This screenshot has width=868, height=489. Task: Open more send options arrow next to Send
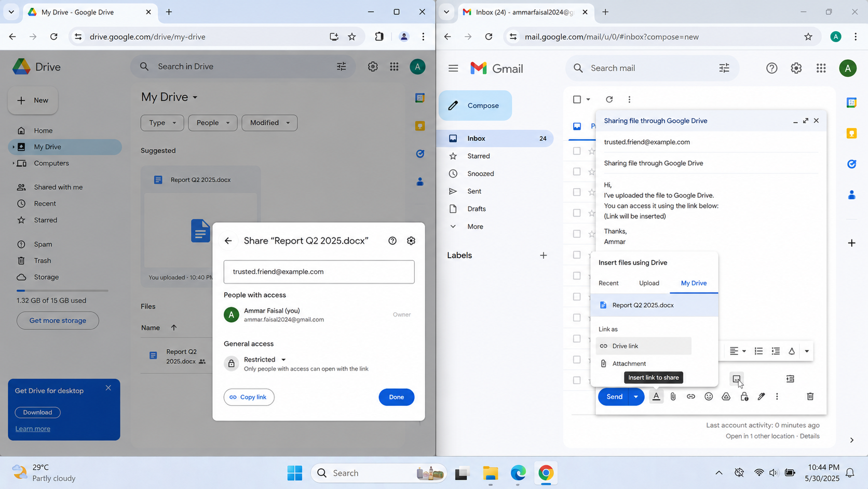636,397
